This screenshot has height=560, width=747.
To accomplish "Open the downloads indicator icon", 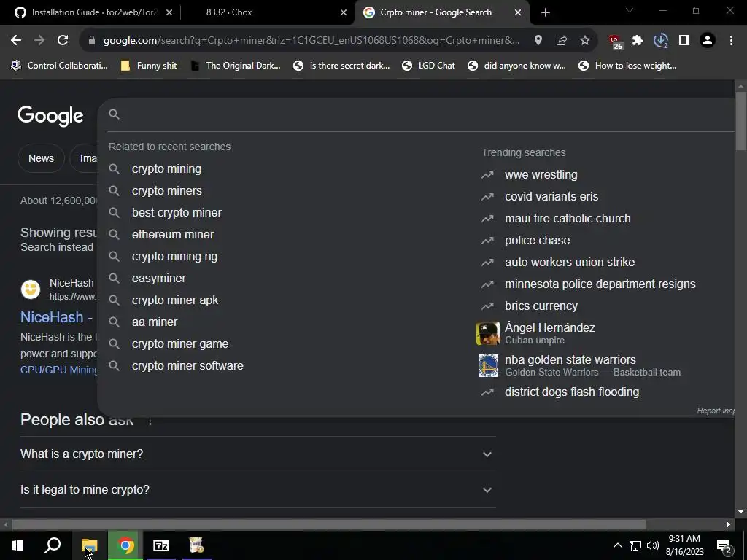I will point(661,41).
